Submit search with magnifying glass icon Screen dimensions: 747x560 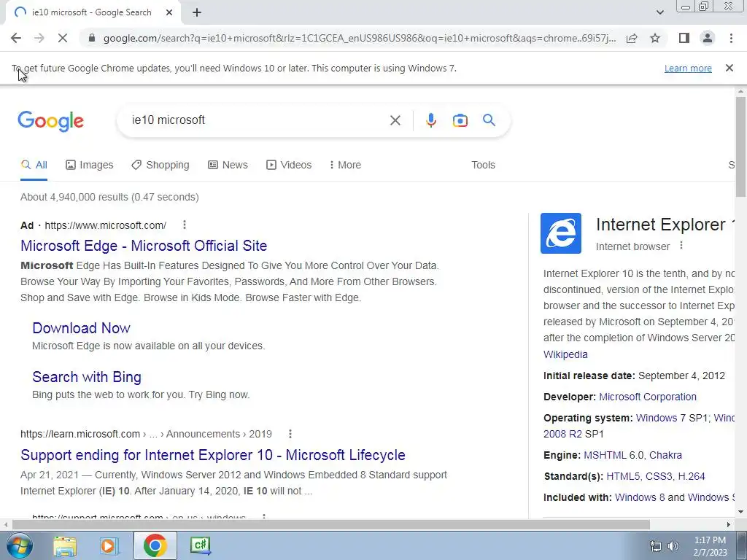[489, 120]
